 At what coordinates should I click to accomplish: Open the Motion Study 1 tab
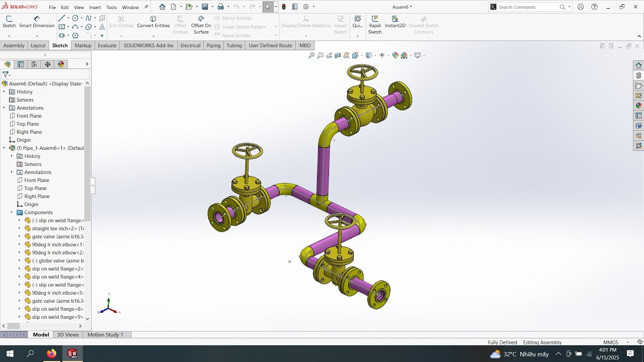(105, 334)
